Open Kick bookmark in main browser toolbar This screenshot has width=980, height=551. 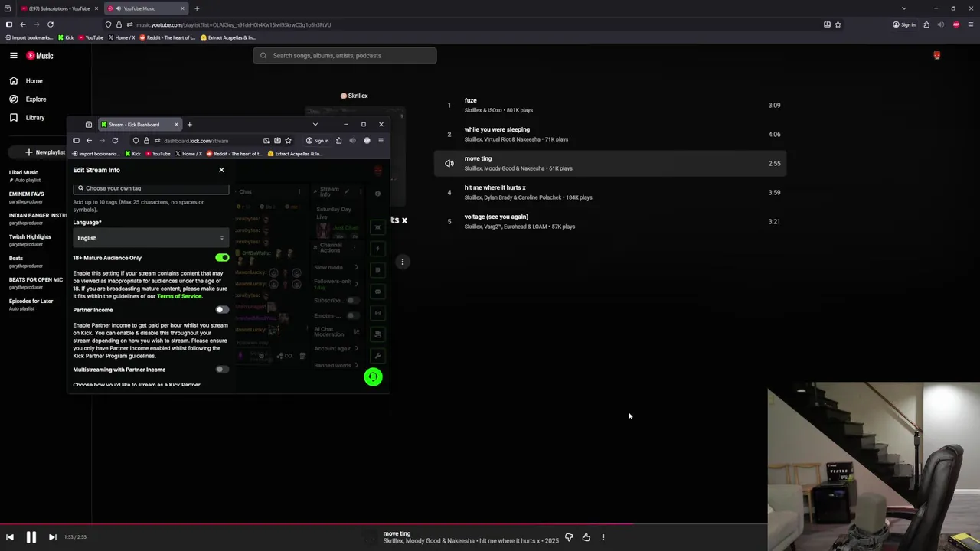coord(66,37)
